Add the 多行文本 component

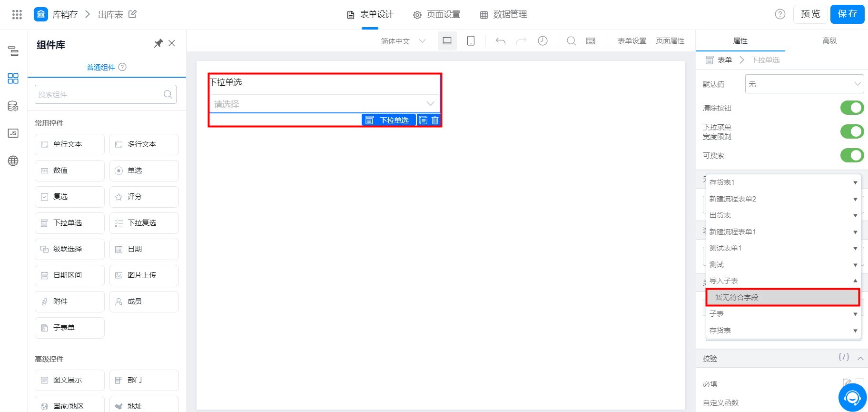click(144, 144)
